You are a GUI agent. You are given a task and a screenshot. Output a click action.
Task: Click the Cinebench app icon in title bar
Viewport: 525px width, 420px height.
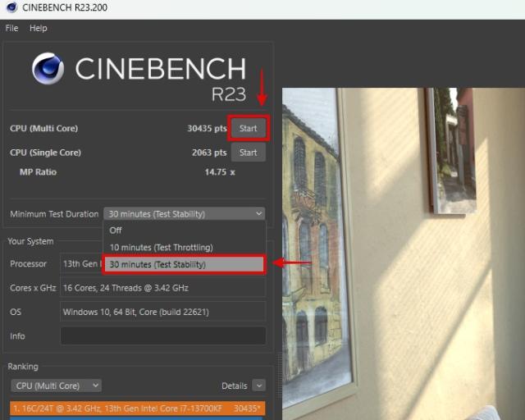(x=11, y=7)
